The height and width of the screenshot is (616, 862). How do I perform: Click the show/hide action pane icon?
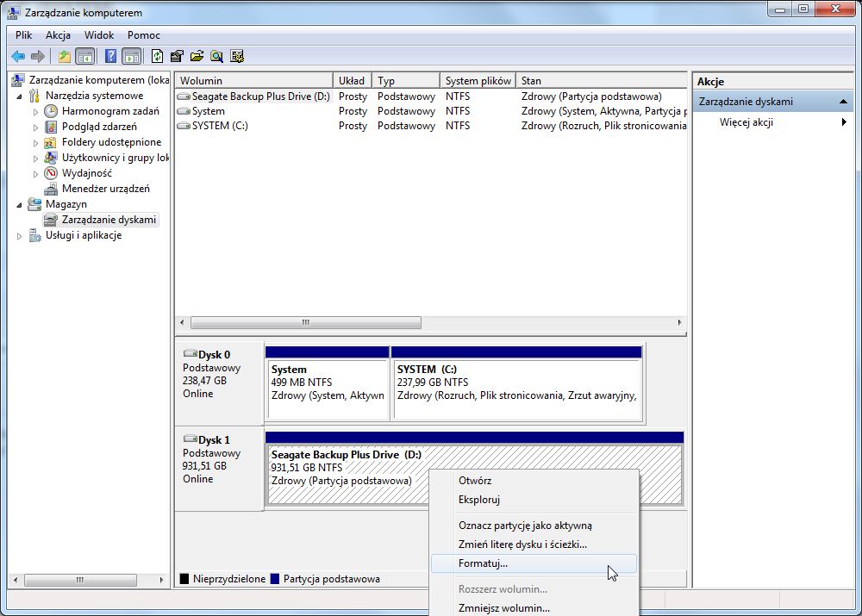pos(130,56)
